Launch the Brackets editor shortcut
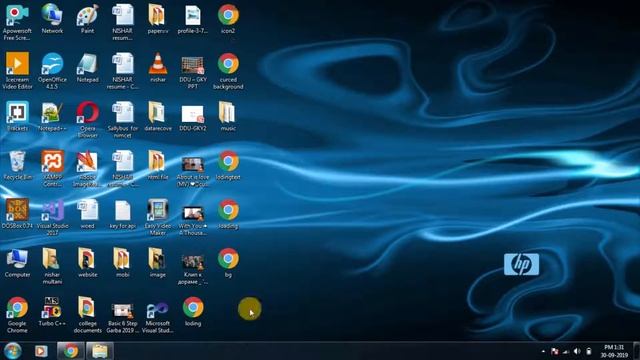The image size is (640, 360). (17, 116)
